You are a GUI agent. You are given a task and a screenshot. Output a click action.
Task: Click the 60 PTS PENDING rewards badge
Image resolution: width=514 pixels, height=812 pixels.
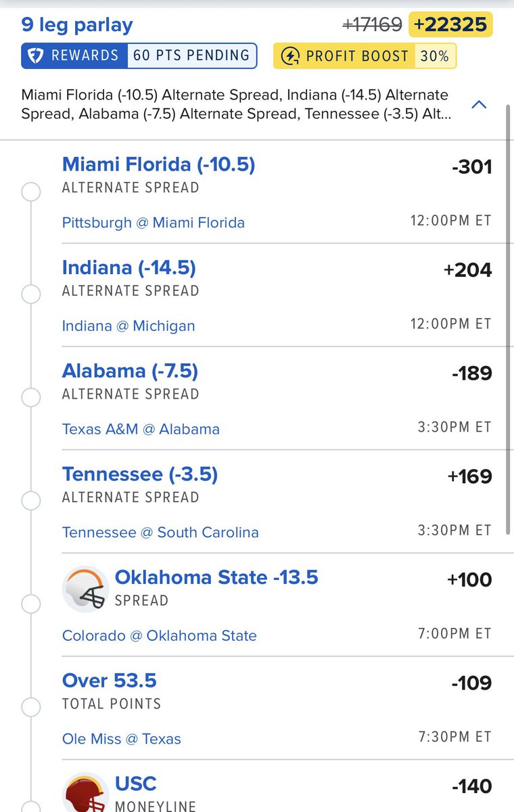click(192, 55)
